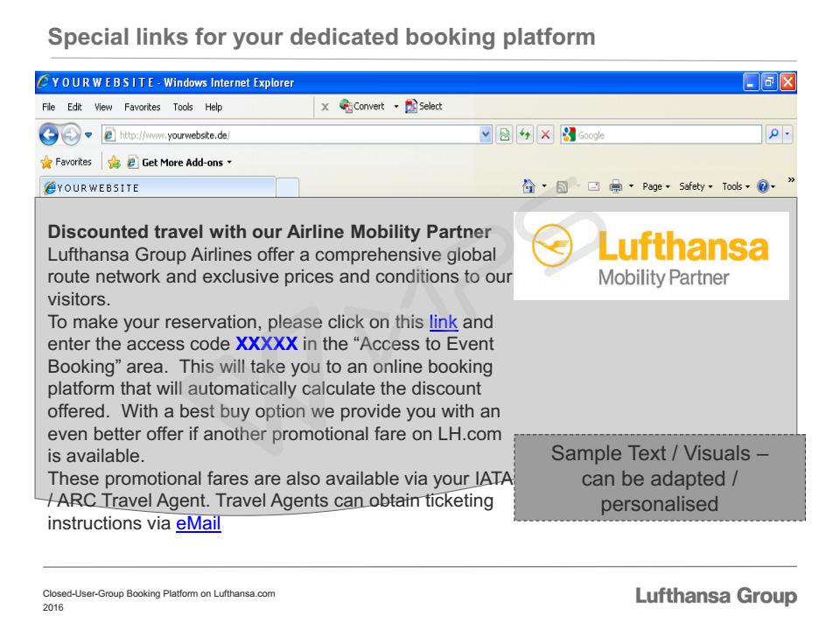Expand the Print dropdown arrow
The height and width of the screenshot is (630, 840).
(631, 186)
